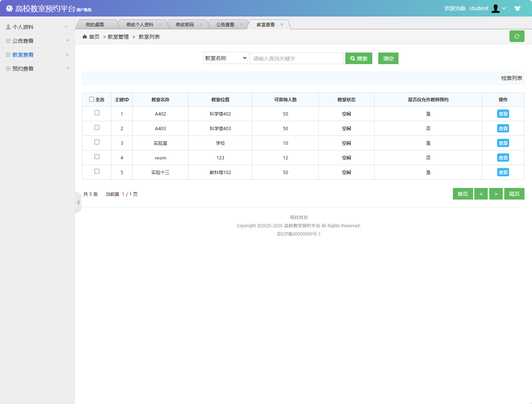Click the 教室列表 breadcrumb text
The width and height of the screenshot is (532, 404).
click(149, 37)
